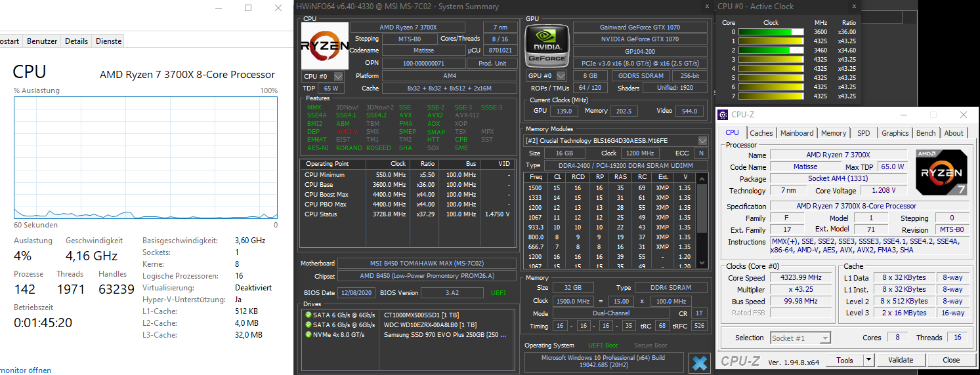Click the '1500' frequency row in memory timings

tap(610, 188)
